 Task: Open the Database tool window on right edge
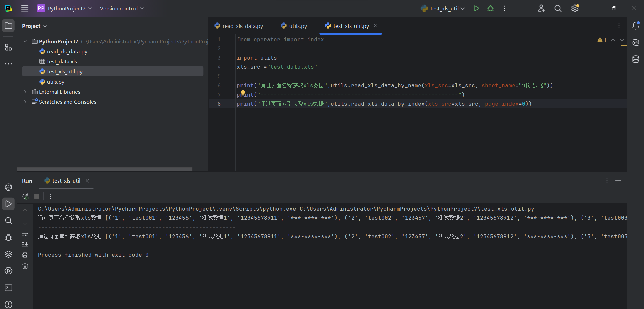pyautogui.click(x=636, y=59)
